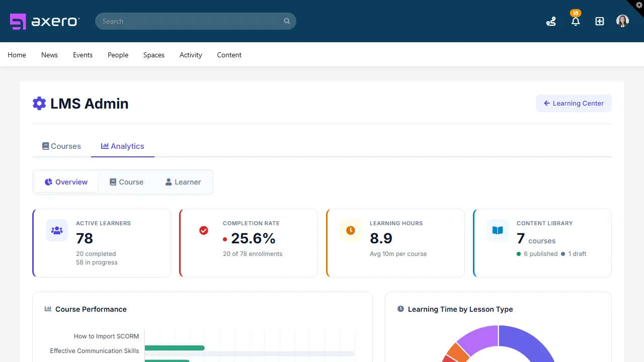The width and height of the screenshot is (644, 362).
Task: Click the Learning Hours clock icon
Action: [x=351, y=230]
